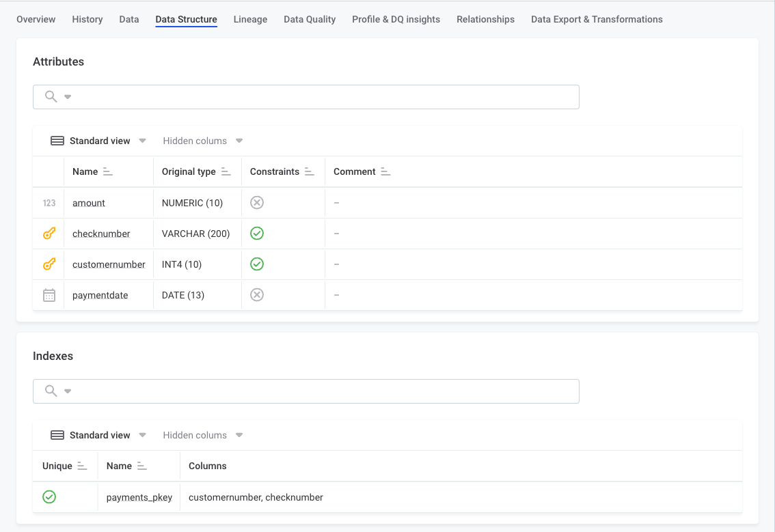This screenshot has width=775, height=532.
Task: Open the payments_pkey index link
Action: point(139,497)
